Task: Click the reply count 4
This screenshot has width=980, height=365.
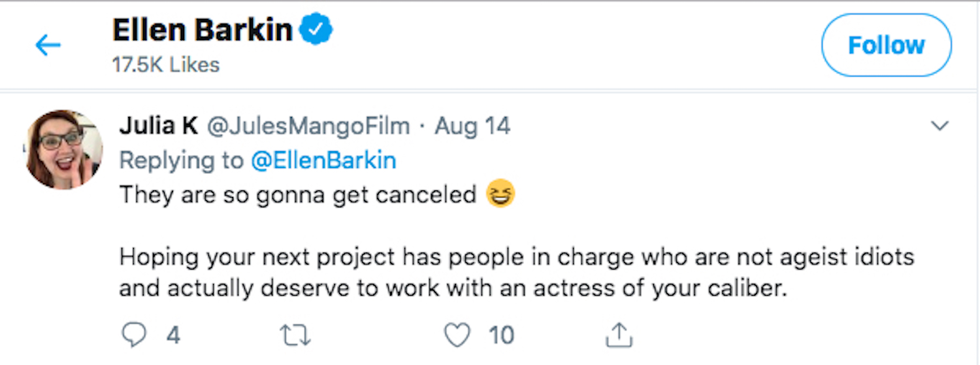Action: (173, 336)
